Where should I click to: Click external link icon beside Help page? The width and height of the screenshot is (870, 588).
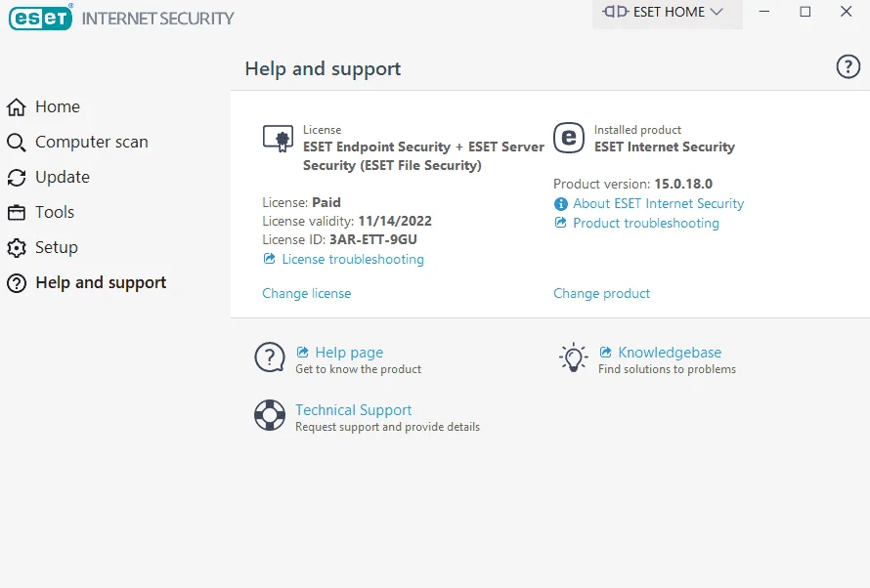coord(302,352)
